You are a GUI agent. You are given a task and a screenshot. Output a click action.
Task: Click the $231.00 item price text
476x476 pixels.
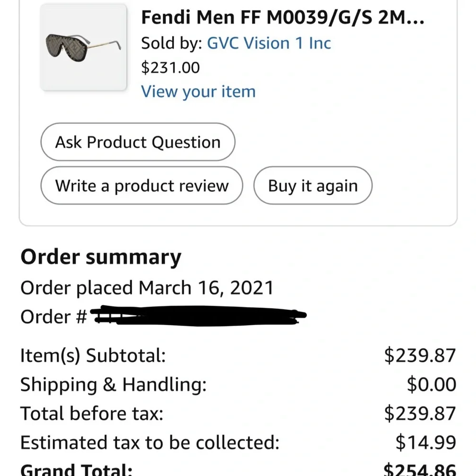coord(169,68)
